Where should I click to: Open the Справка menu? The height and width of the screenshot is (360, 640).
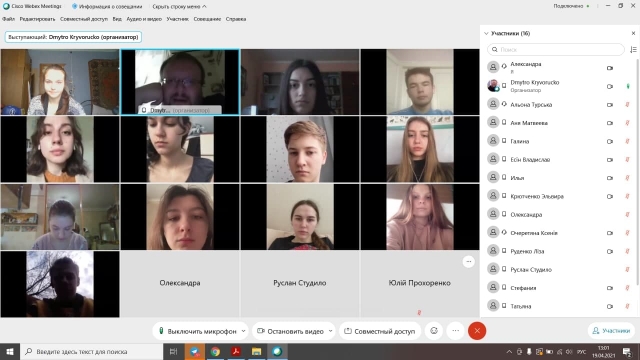[236, 19]
